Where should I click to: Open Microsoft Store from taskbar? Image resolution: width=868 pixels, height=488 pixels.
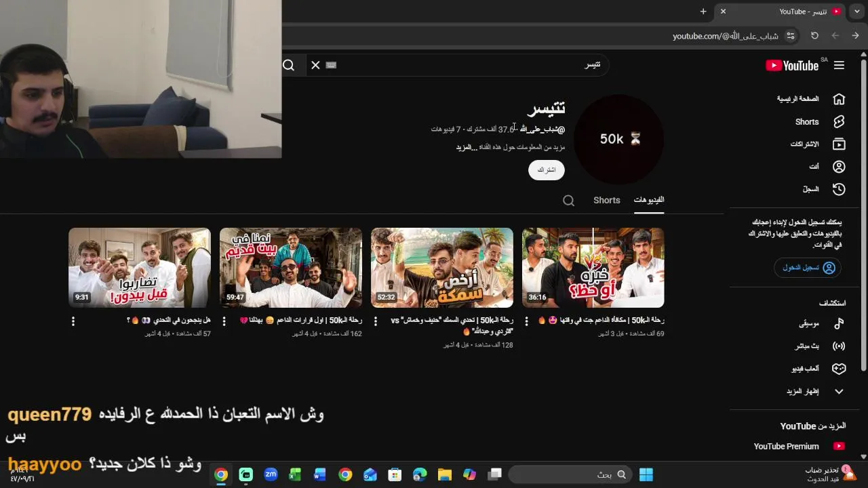pos(395,474)
